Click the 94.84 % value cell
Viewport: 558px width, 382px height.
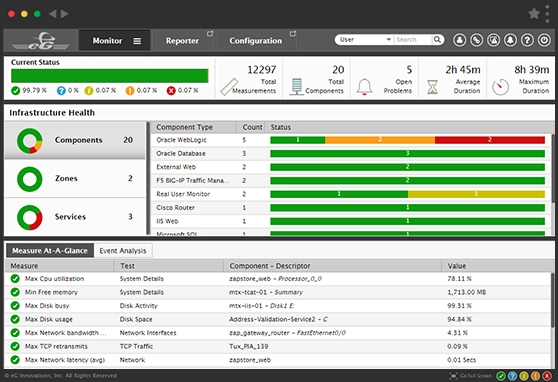tap(459, 319)
